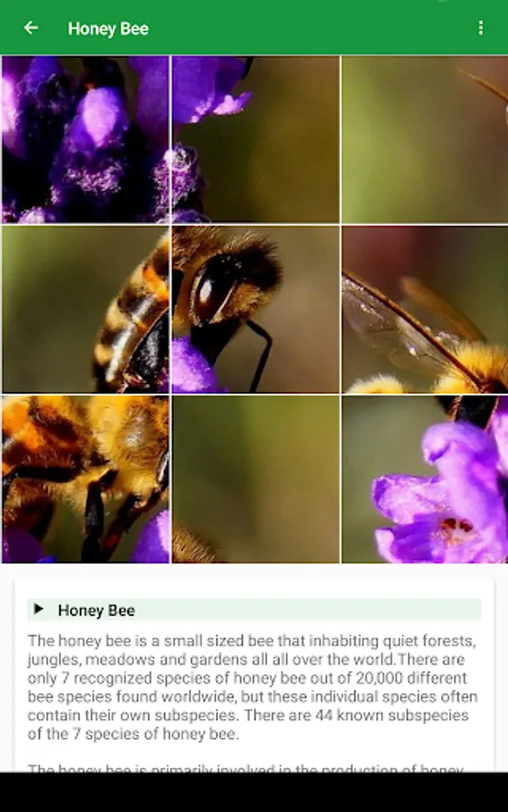Tap the Honey Bee title in toolbar
The width and height of the screenshot is (508, 812).
click(x=108, y=29)
